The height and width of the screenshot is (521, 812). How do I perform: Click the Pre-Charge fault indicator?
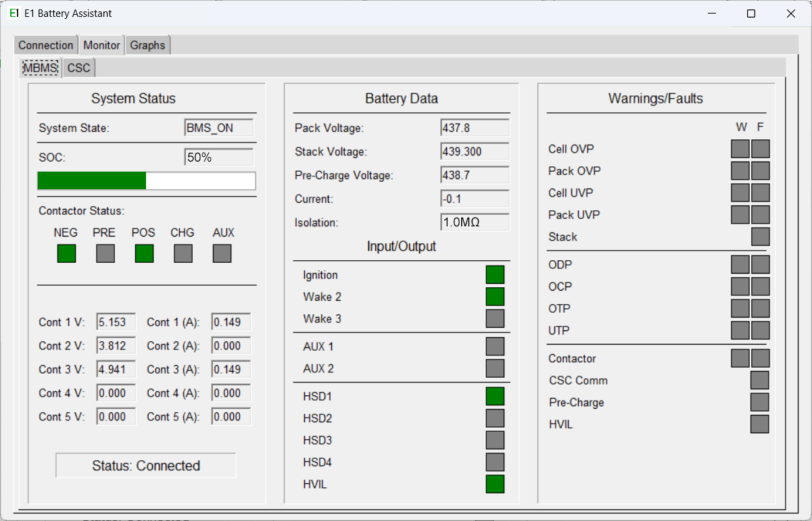click(759, 402)
